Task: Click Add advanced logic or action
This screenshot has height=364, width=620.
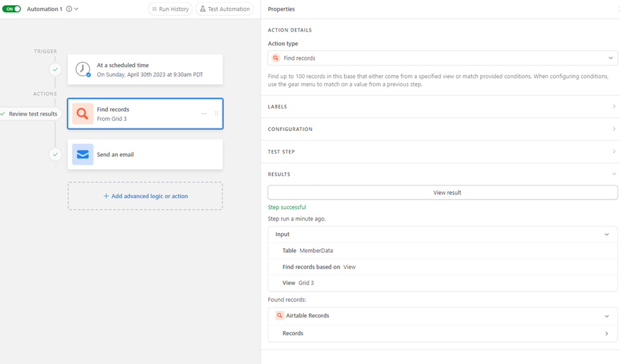Action: [x=145, y=196]
